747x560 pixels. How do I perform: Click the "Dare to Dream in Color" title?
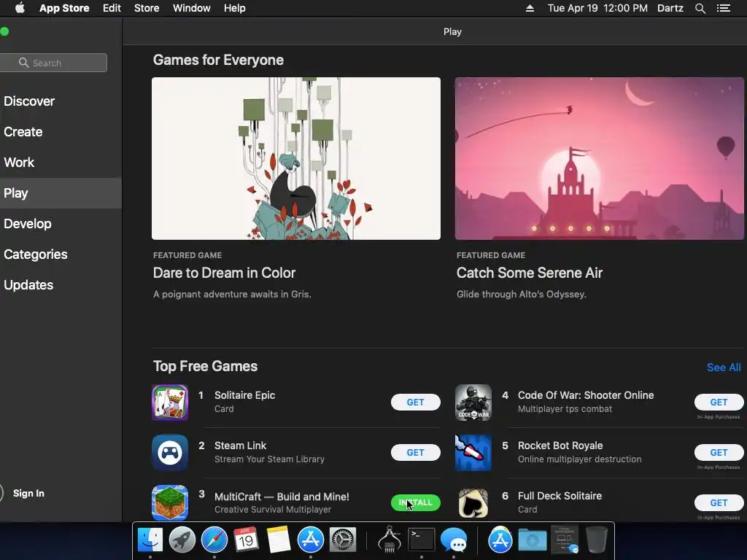pos(224,273)
